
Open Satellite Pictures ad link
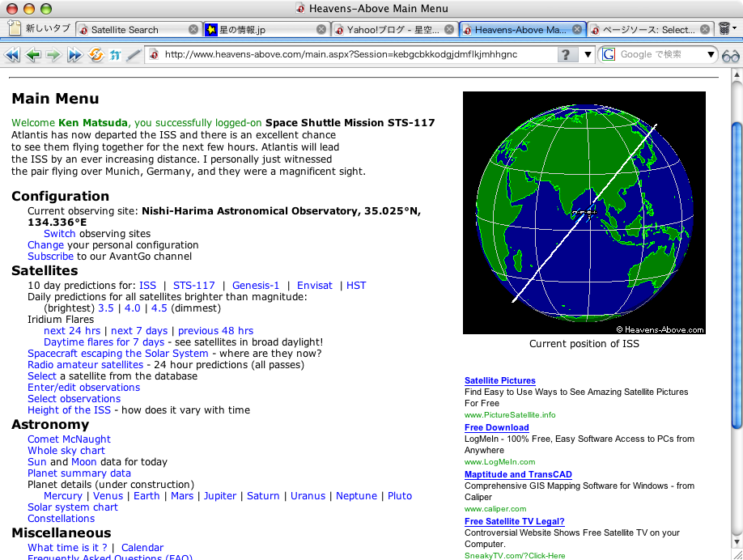[500, 380]
